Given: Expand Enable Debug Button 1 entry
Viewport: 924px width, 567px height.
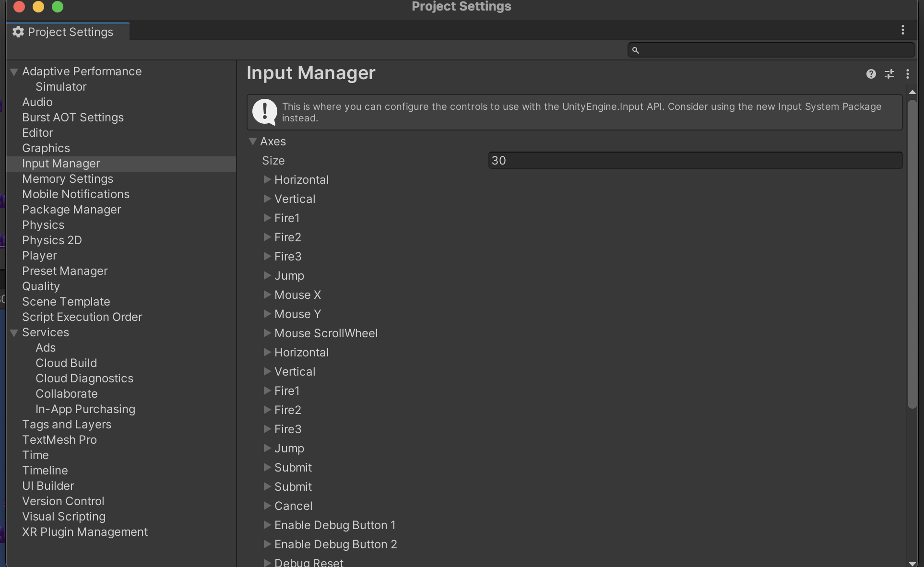Looking at the screenshot, I should 267,525.
